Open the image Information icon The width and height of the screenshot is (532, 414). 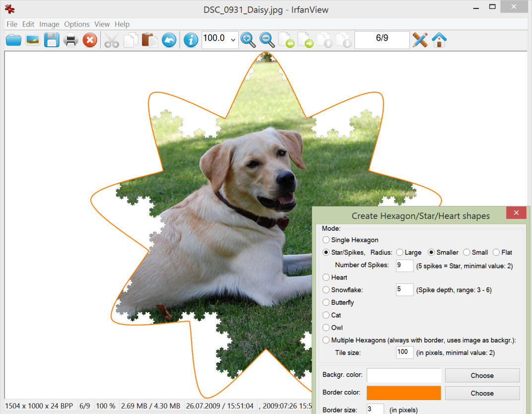[191, 40]
